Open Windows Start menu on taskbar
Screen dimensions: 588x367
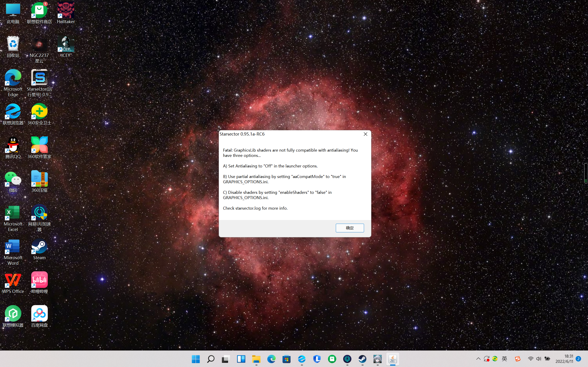(196, 359)
